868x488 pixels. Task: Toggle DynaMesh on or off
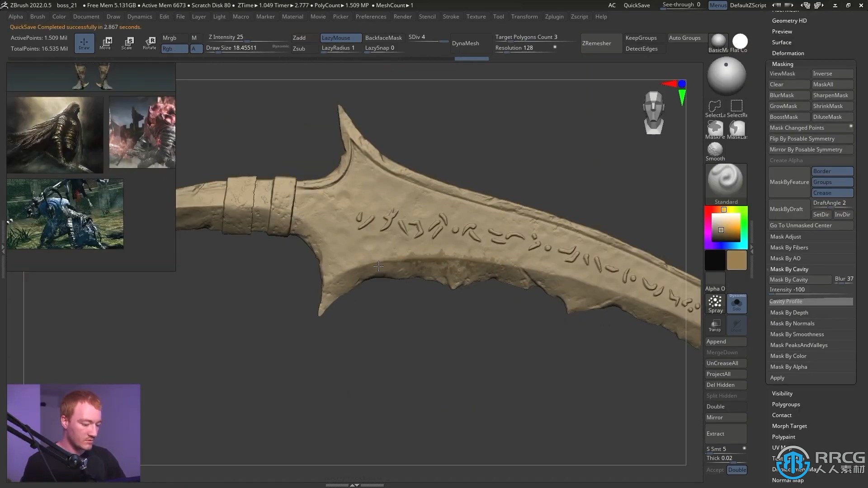coord(466,43)
